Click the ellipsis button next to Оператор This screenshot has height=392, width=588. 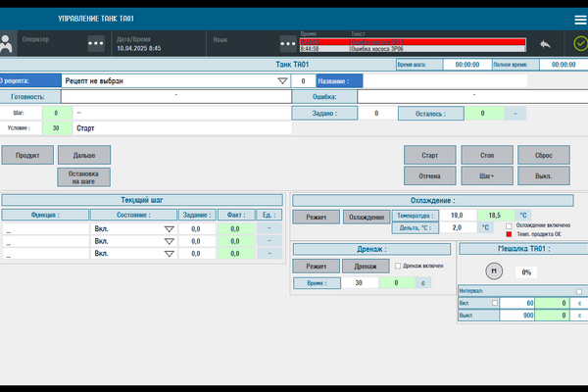click(x=95, y=44)
